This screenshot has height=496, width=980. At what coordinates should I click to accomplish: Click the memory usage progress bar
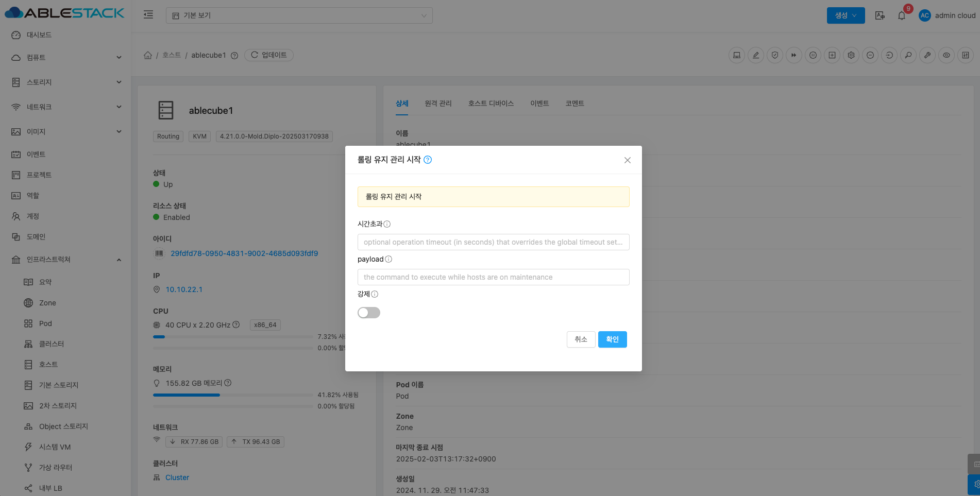pos(233,395)
